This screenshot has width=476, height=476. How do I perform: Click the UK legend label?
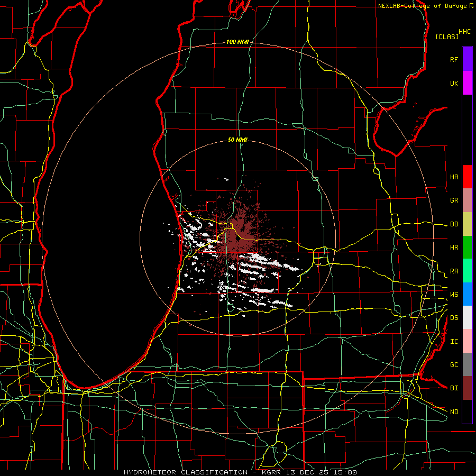(454, 83)
